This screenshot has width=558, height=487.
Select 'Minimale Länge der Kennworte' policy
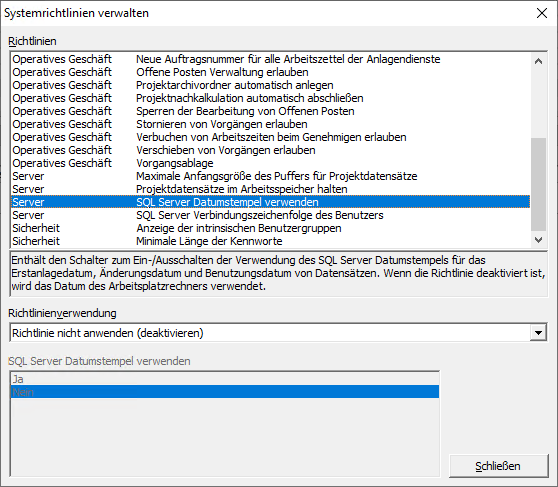pos(270,241)
